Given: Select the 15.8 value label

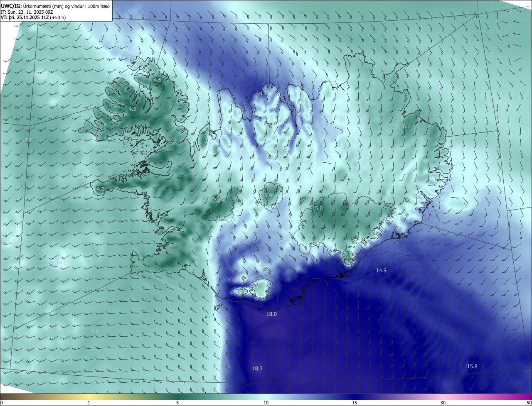Looking at the screenshot, I should point(472,366).
